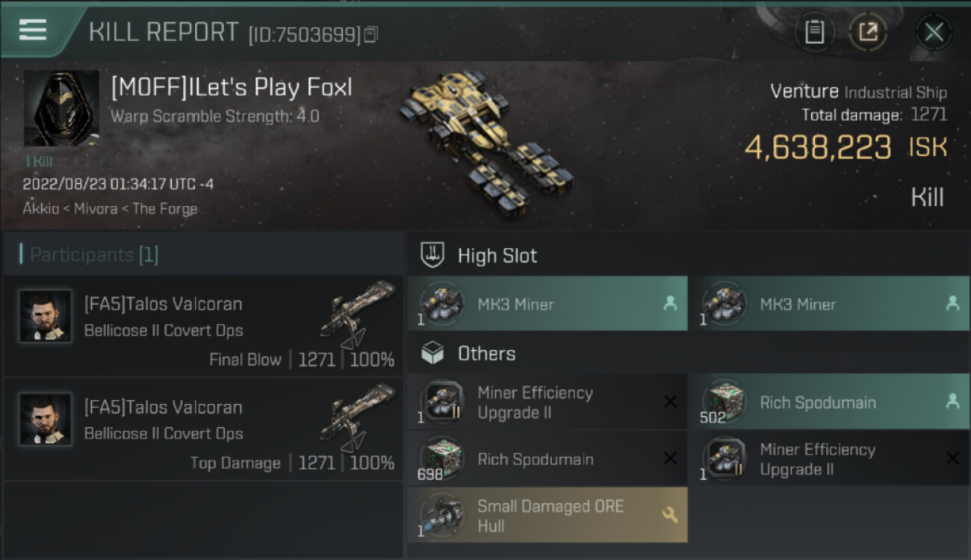
Task: Select the first MK3 Miner module
Action: coord(547,304)
